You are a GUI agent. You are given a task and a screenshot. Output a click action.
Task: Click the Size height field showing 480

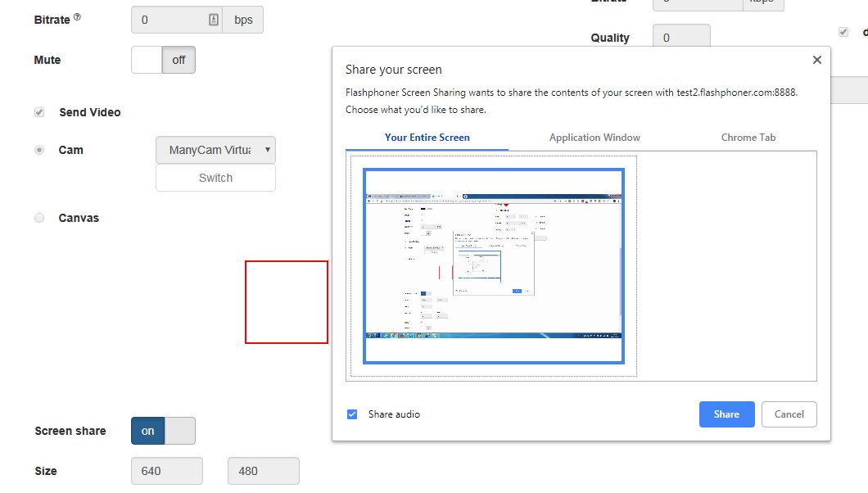tap(263, 471)
